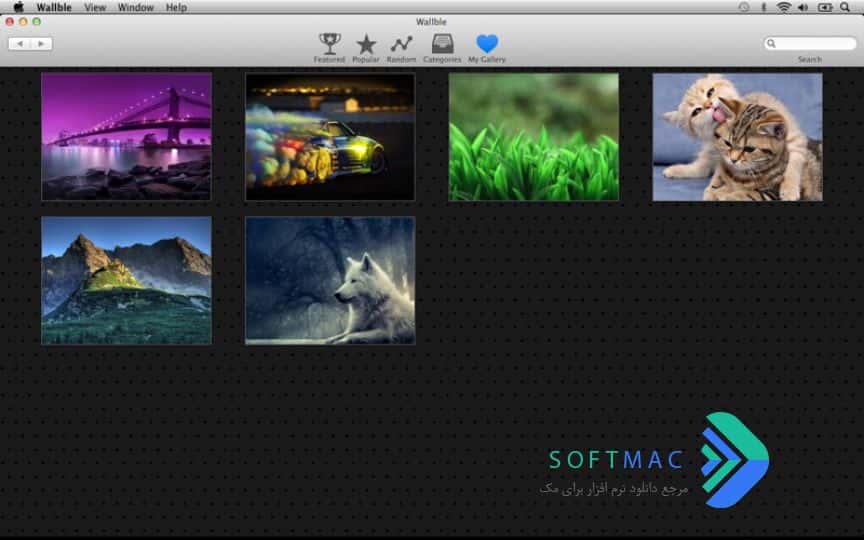Open the Help menu
Screen dimensions: 864x540
(x=176, y=7)
